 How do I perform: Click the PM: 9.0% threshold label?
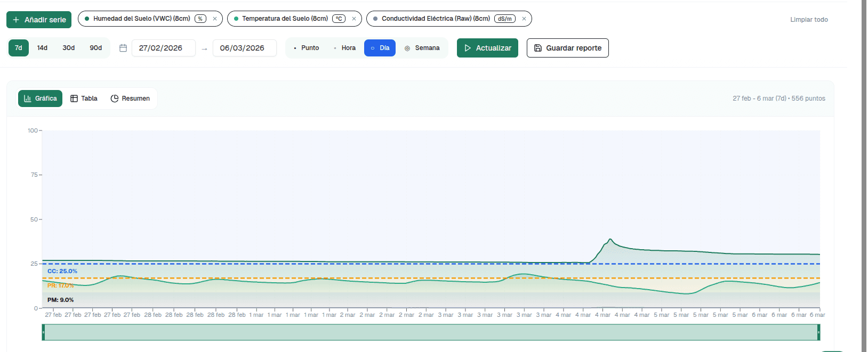tap(61, 300)
